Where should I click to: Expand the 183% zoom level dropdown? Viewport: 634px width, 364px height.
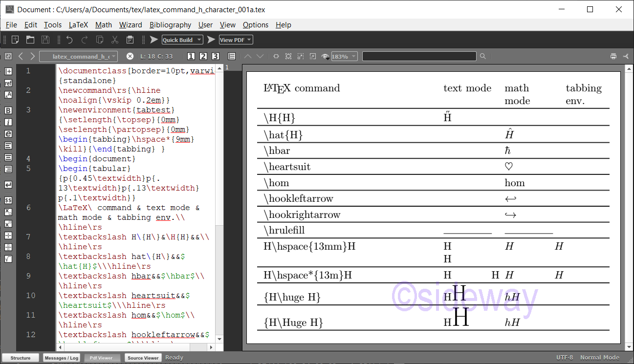(345, 57)
